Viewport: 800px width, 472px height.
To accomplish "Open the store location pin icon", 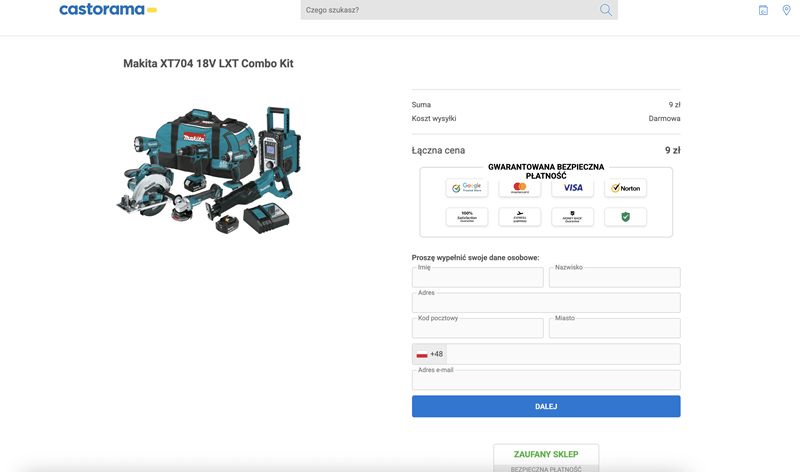I will click(786, 10).
